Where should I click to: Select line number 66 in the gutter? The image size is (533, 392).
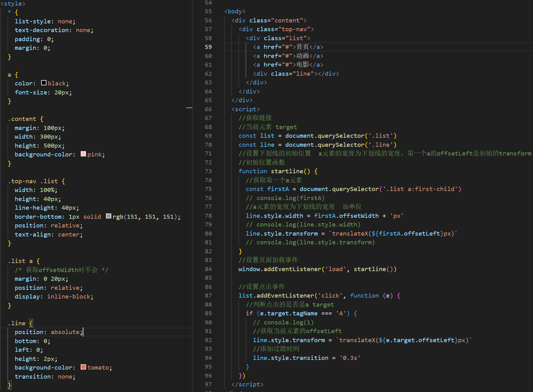click(208, 109)
